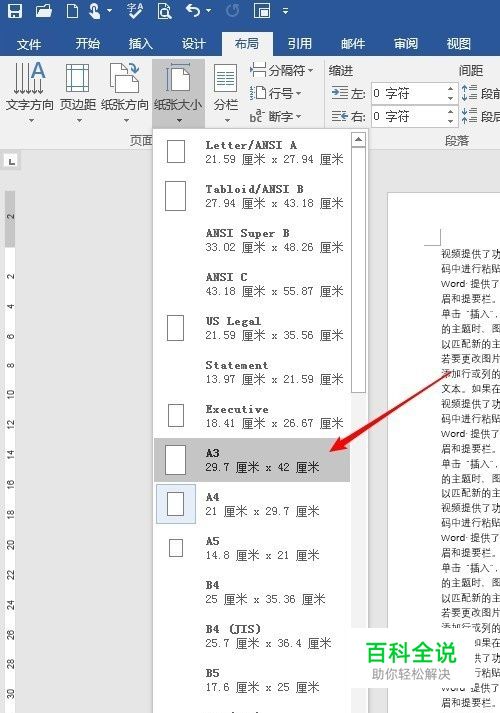Click the left indent 左 input field

tap(409, 94)
